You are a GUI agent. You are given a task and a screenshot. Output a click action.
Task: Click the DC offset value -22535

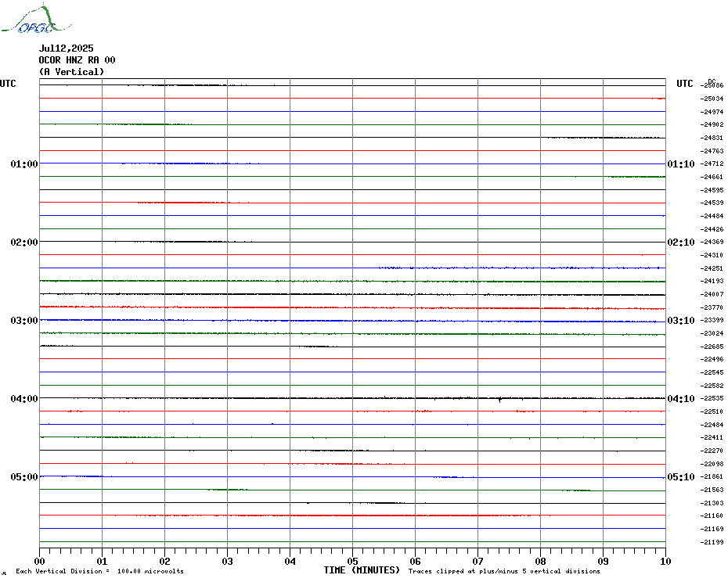click(712, 398)
